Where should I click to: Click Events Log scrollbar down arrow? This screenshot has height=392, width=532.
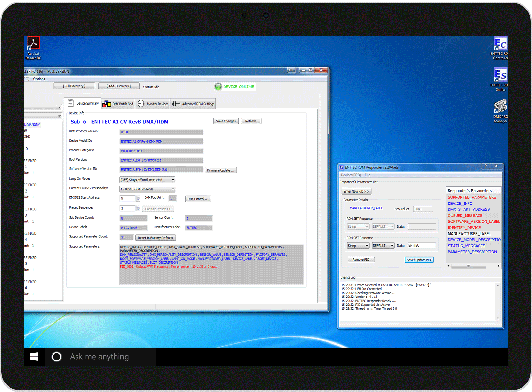(498, 318)
